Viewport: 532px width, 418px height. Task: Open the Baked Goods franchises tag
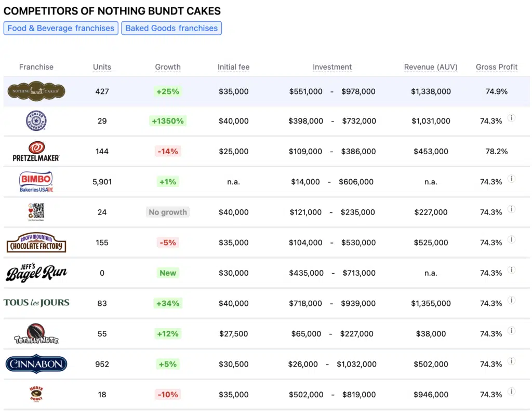pyautogui.click(x=171, y=28)
